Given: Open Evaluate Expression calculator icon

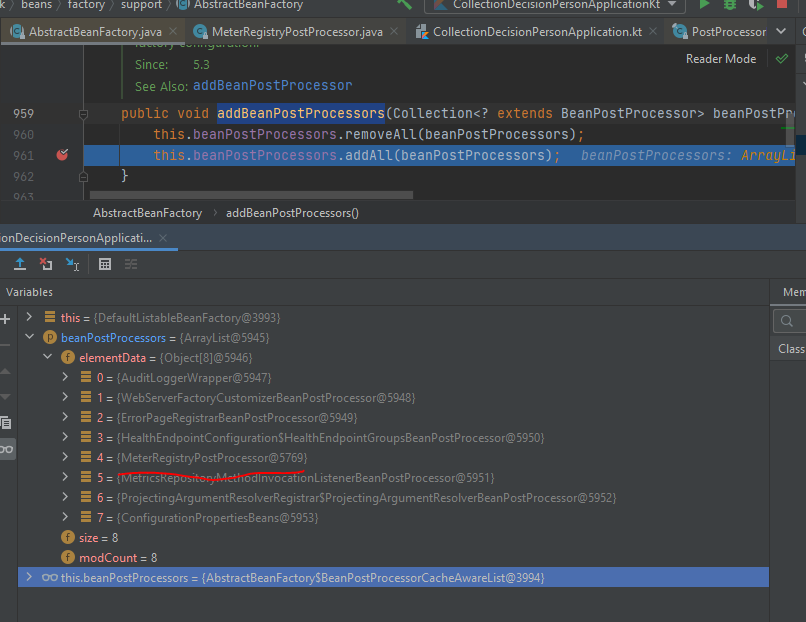Looking at the screenshot, I should [x=105, y=264].
